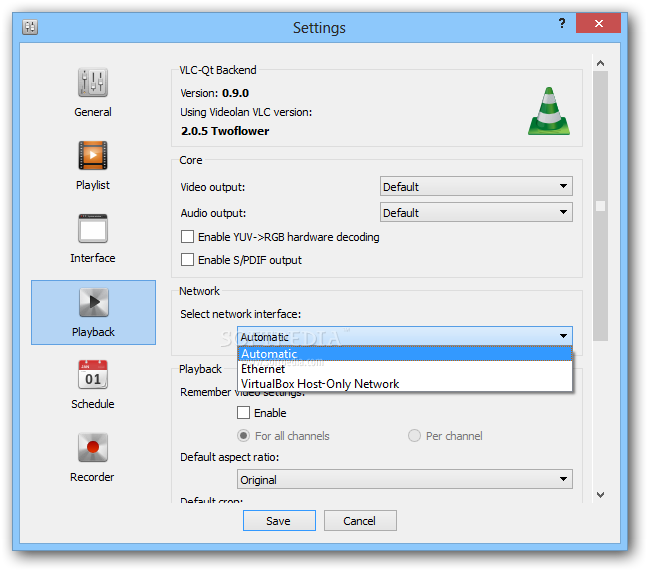Open the Audio output dropdown
648x571 pixels.
tap(476, 212)
